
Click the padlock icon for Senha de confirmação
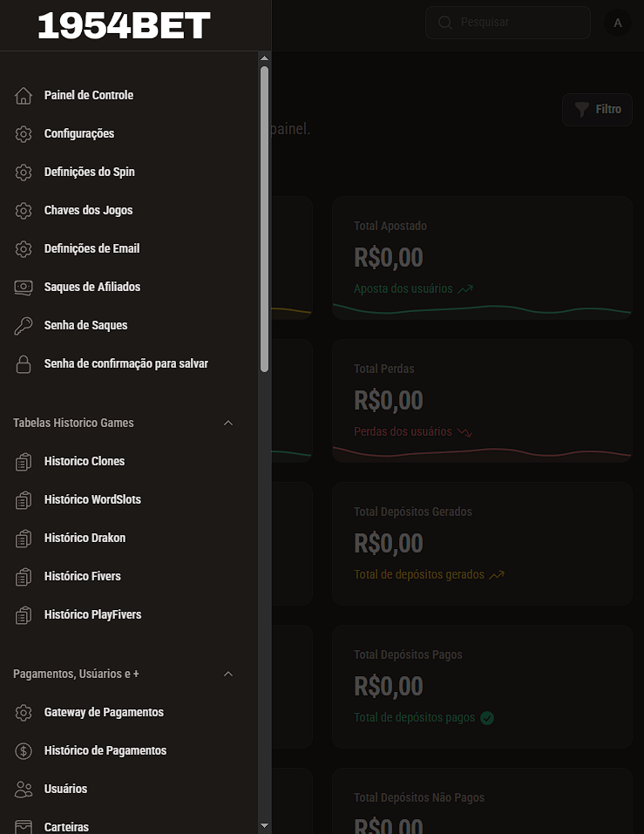point(24,363)
